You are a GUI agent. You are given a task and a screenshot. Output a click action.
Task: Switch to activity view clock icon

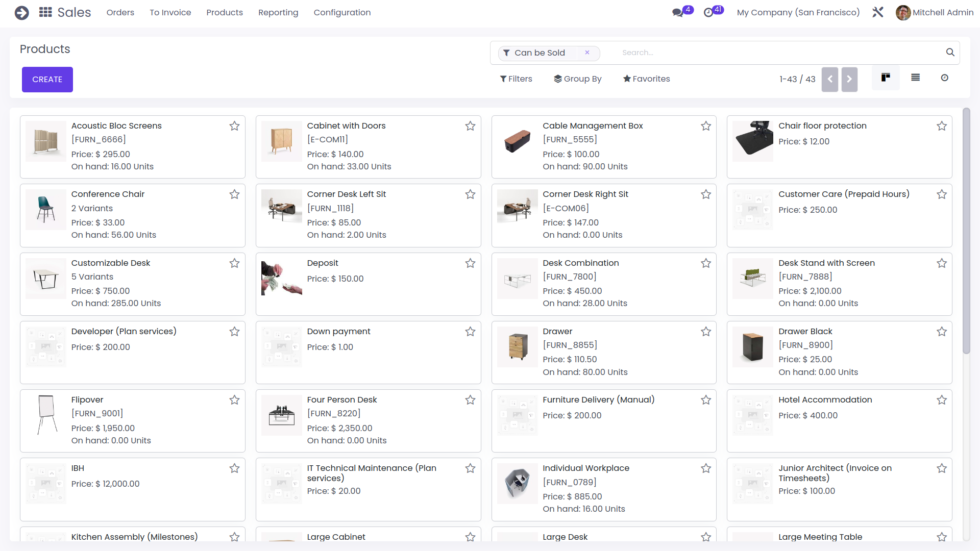tap(945, 78)
